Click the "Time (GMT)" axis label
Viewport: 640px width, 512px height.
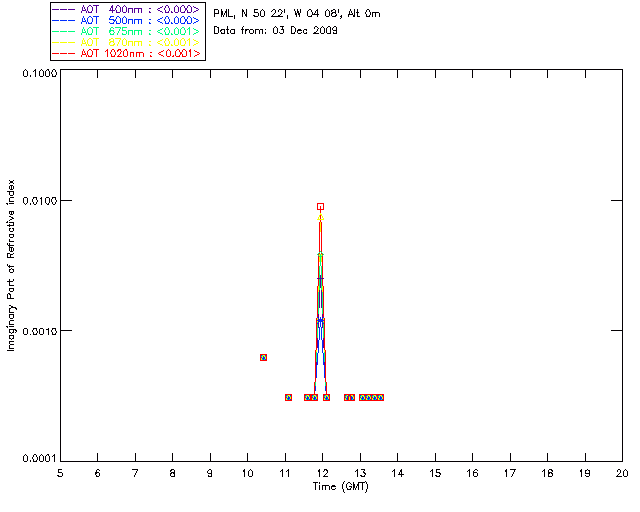(340, 487)
